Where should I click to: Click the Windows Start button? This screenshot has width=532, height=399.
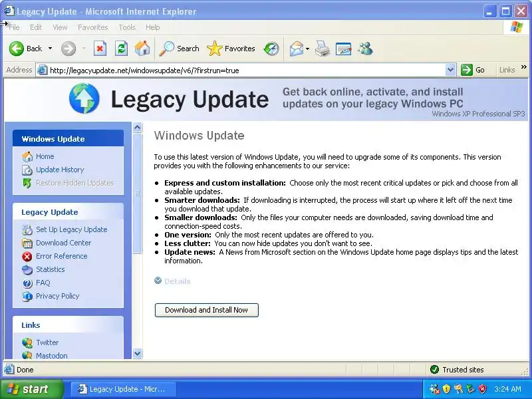pos(32,389)
